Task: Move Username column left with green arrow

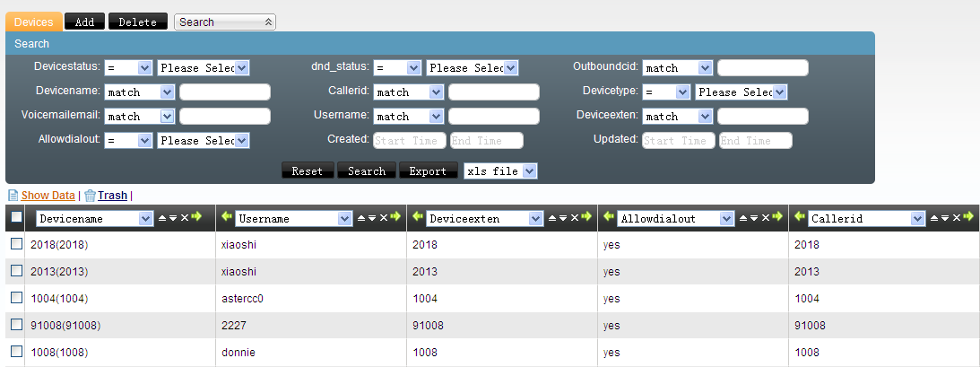Action: pyautogui.click(x=226, y=216)
